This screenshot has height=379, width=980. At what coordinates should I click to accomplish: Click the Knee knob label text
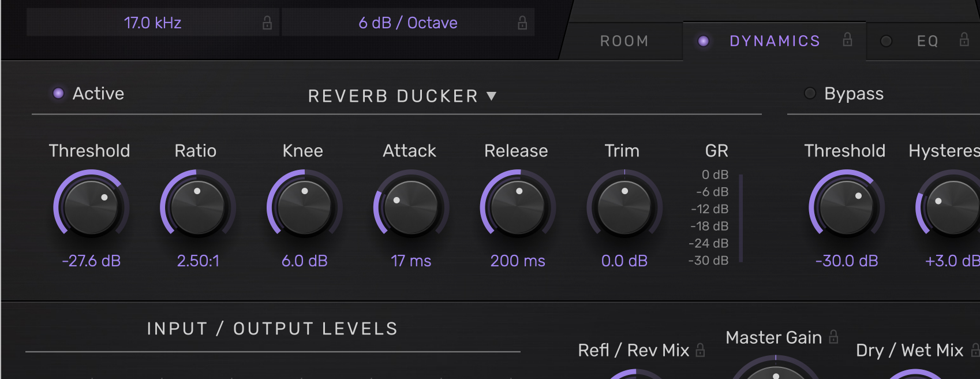click(302, 151)
